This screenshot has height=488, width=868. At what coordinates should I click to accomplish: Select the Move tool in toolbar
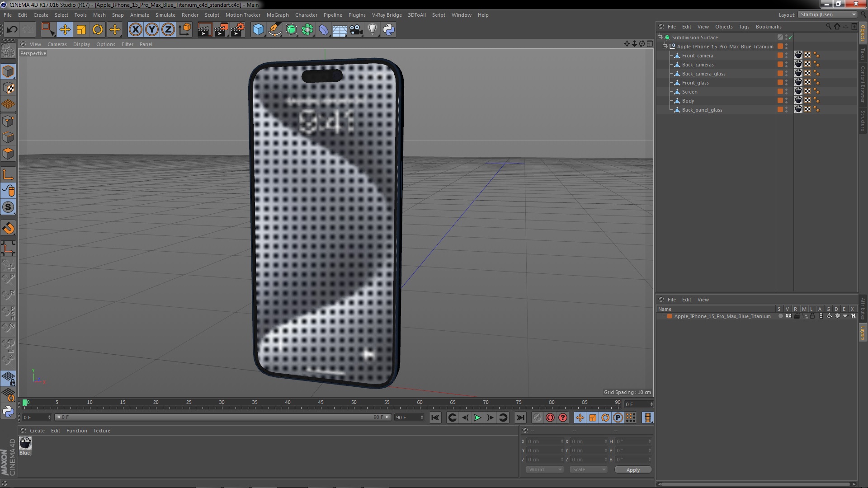click(x=65, y=30)
